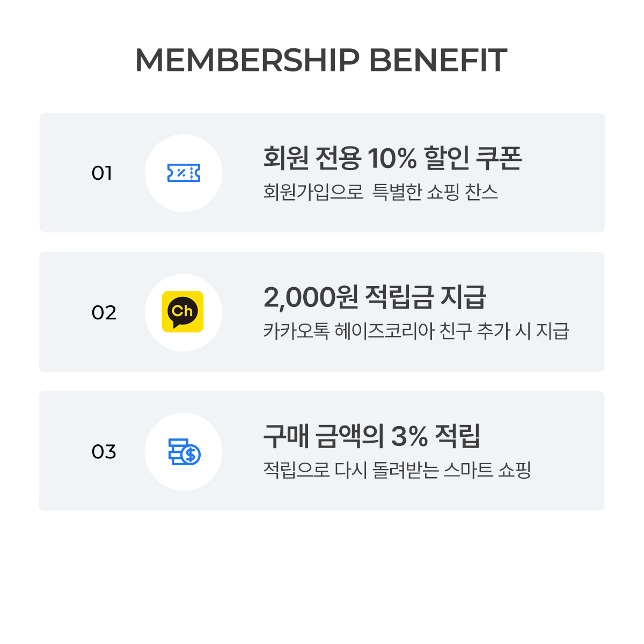Click the discount coupon ticket icon
644x644 pixels.
click(184, 173)
